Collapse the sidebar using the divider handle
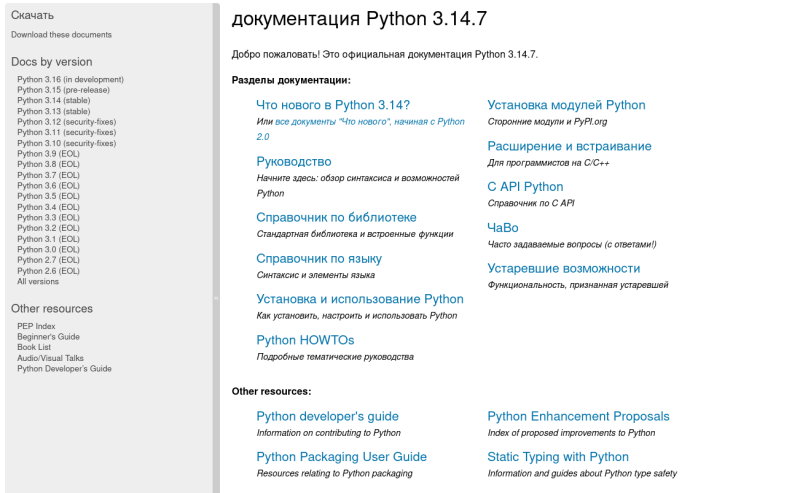800x493 pixels. click(x=216, y=248)
